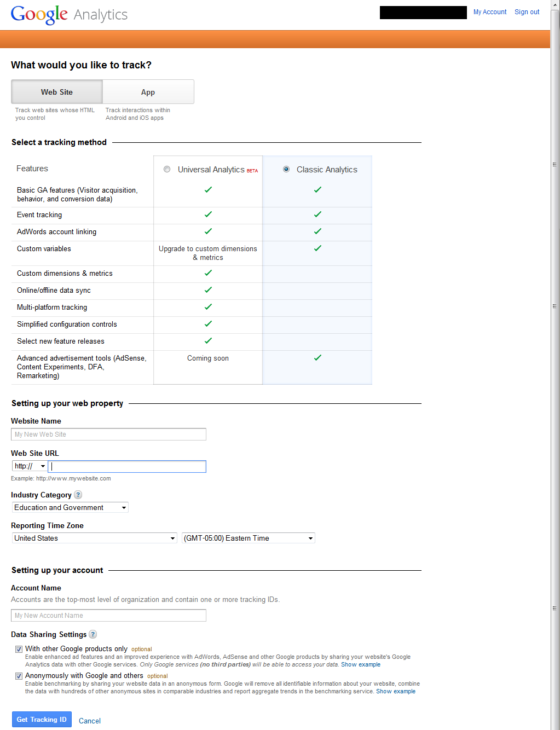Click the page vertical scrollbar
Screen dimensions: 560x730
click(555, 365)
